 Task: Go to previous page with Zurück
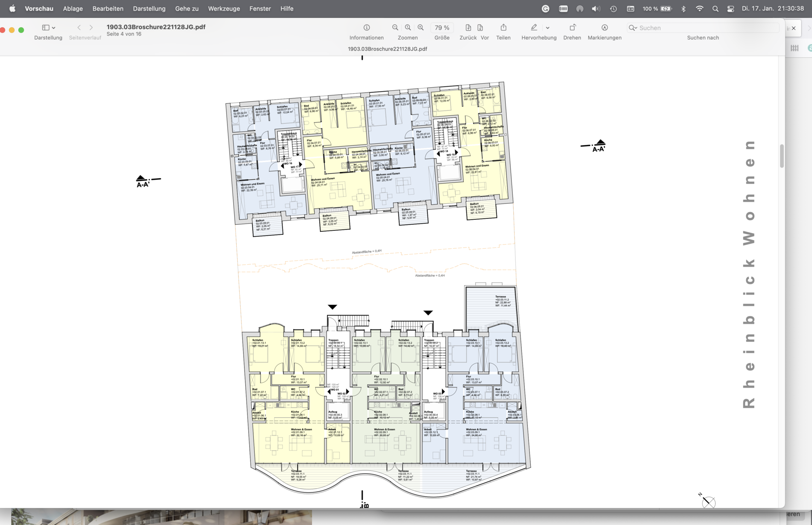point(468,27)
